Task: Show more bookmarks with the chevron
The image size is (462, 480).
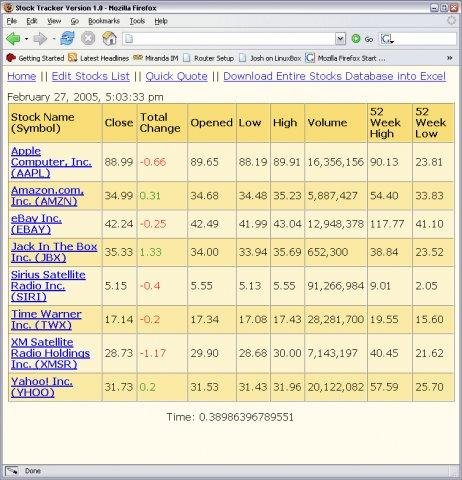Action: (450, 58)
